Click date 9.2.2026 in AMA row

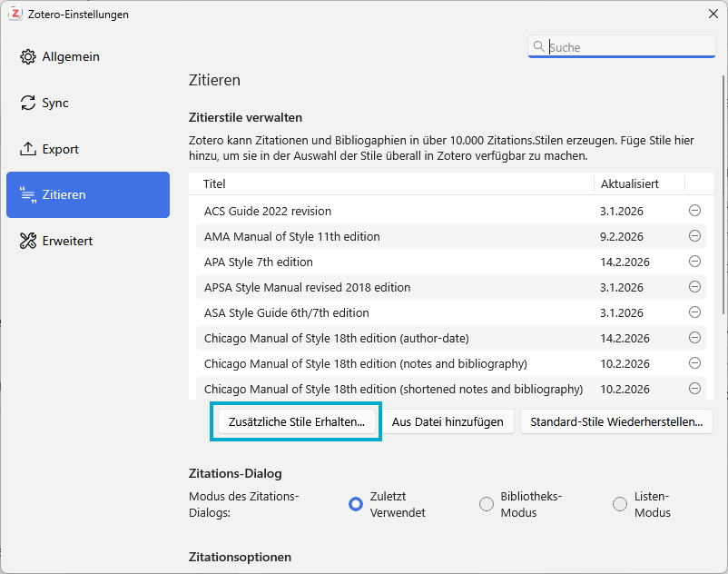(621, 237)
